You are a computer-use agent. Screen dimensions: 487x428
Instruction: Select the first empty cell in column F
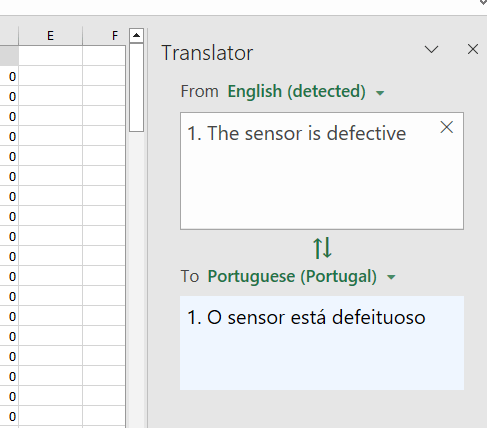point(104,56)
